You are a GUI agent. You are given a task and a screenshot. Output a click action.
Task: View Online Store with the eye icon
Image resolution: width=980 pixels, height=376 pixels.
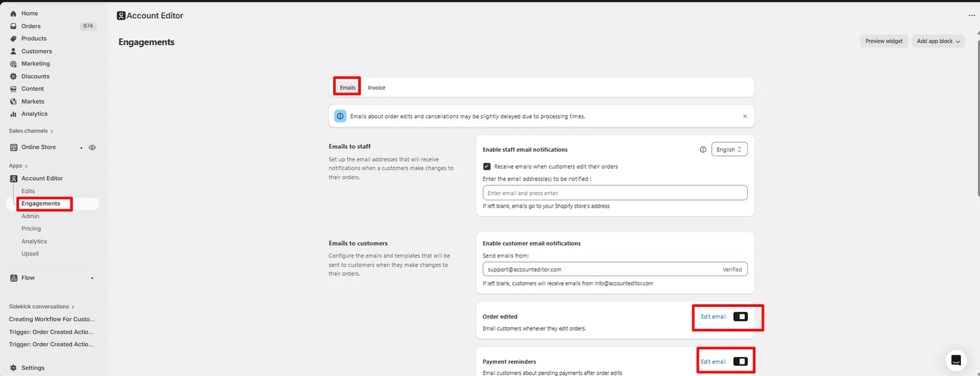point(92,148)
